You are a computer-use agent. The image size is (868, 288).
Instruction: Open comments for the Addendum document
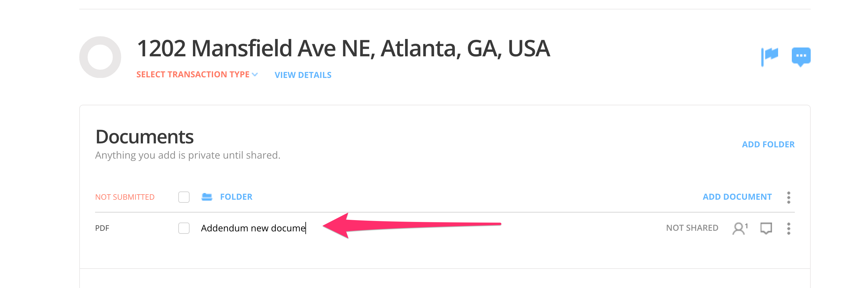(766, 228)
